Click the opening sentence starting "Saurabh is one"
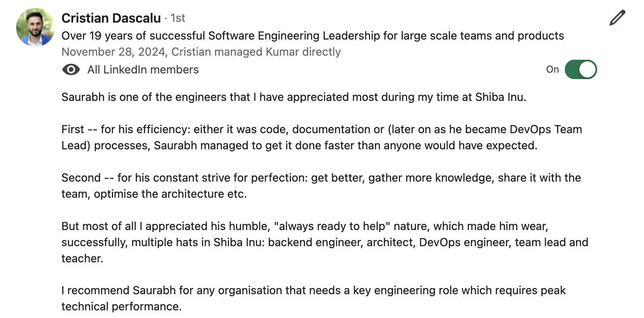Screen dimensions: 644x318 pyautogui.click(x=294, y=97)
